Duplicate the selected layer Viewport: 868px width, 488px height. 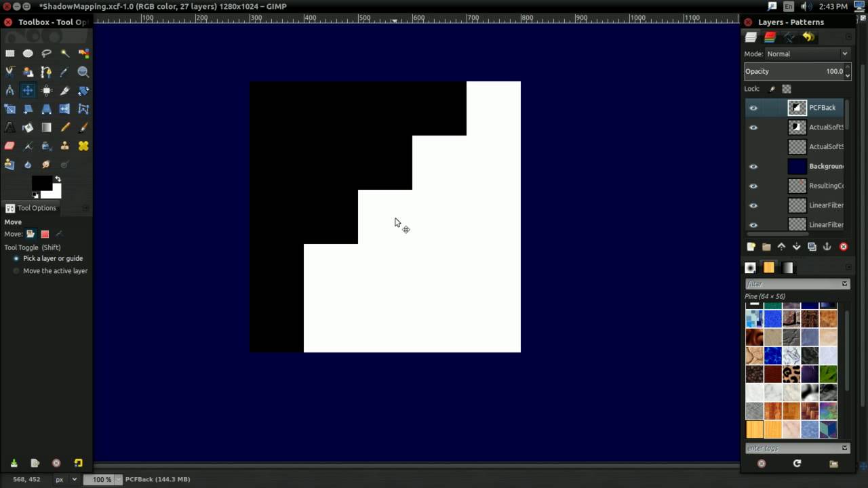(x=812, y=247)
